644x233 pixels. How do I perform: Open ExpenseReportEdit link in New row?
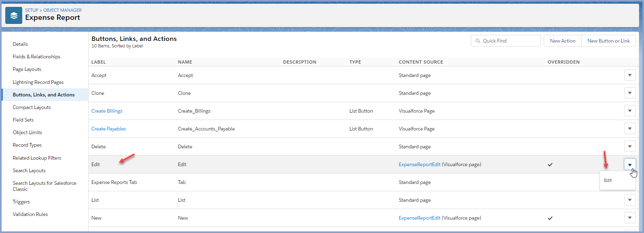pyautogui.click(x=419, y=218)
